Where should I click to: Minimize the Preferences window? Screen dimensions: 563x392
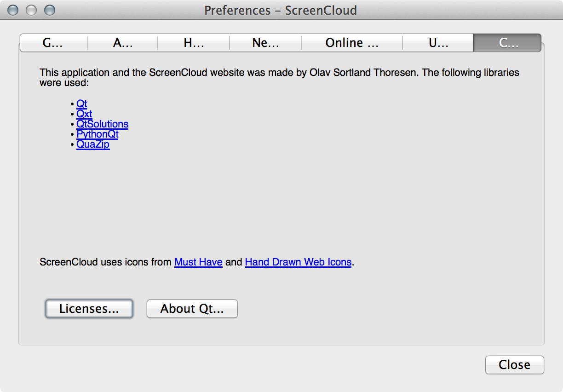point(31,10)
